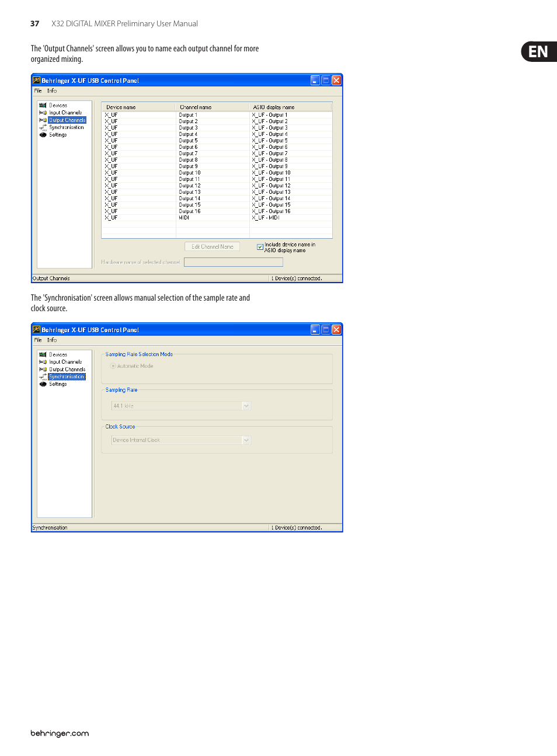Click the EN language badge
Viewport: 557px width, 756px height.
pos(538,52)
